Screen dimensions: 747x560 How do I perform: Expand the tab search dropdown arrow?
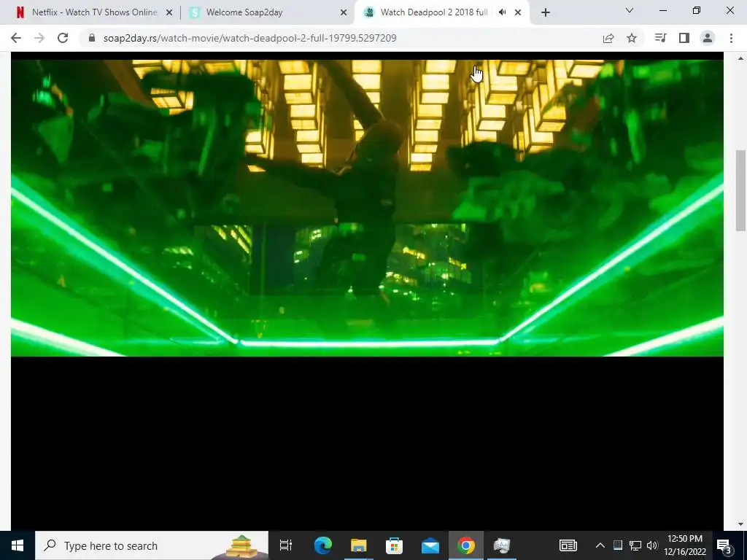coord(630,10)
